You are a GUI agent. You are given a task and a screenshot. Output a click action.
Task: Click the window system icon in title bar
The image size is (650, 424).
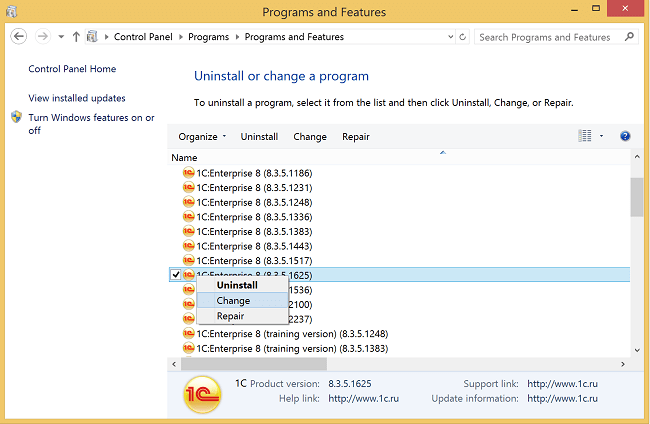pos(12,11)
